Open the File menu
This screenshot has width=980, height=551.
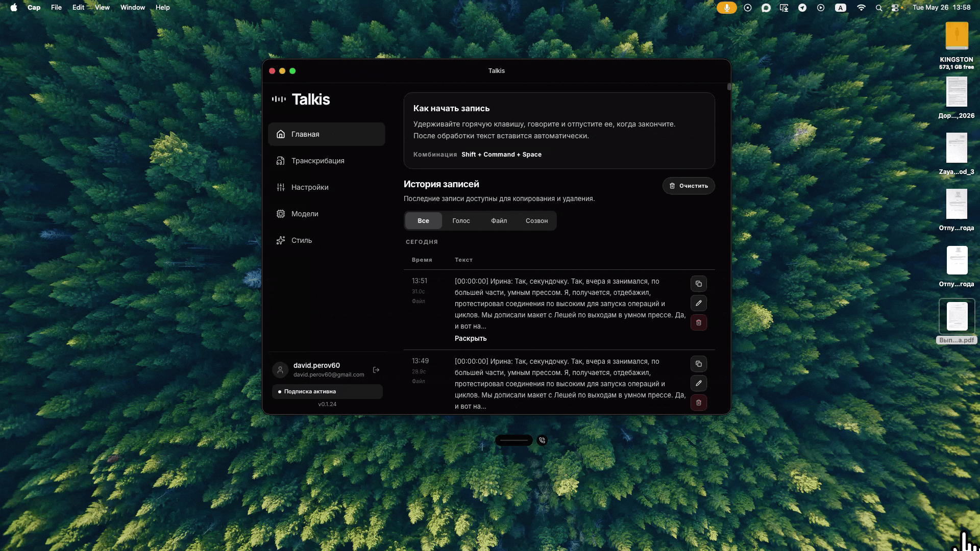point(56,8)
